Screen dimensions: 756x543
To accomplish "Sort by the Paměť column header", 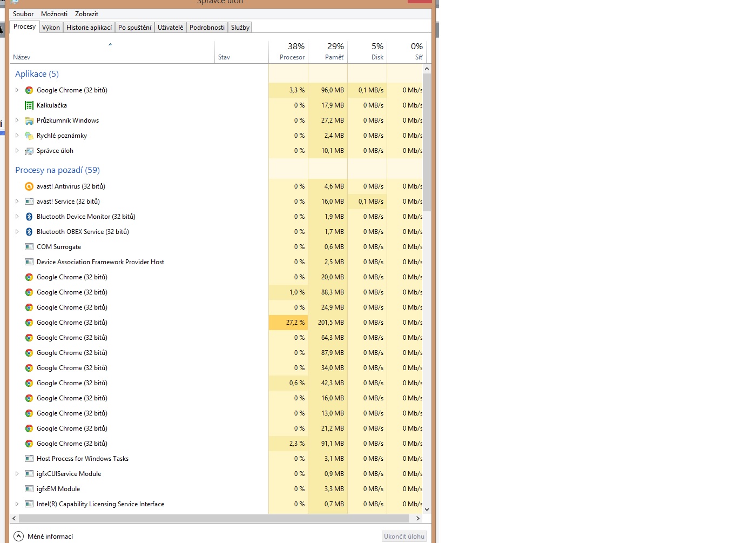I will pos(328,52).
